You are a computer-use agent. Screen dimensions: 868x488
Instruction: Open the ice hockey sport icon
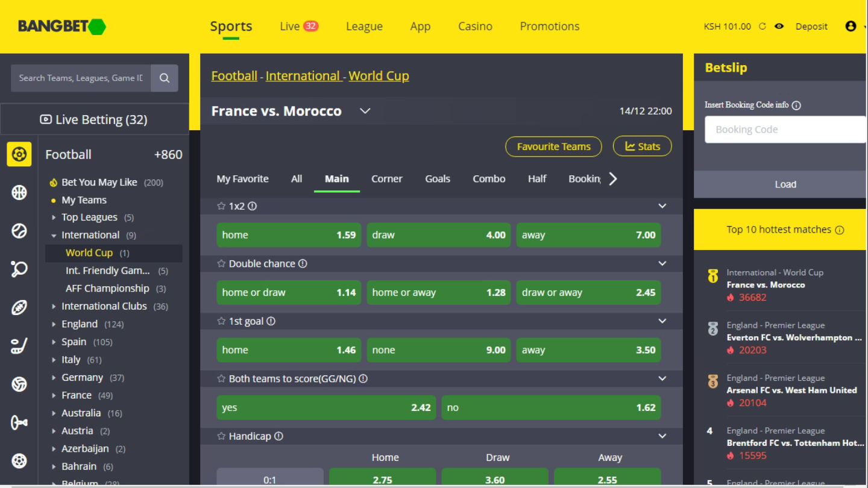click(x=19, y=346)
